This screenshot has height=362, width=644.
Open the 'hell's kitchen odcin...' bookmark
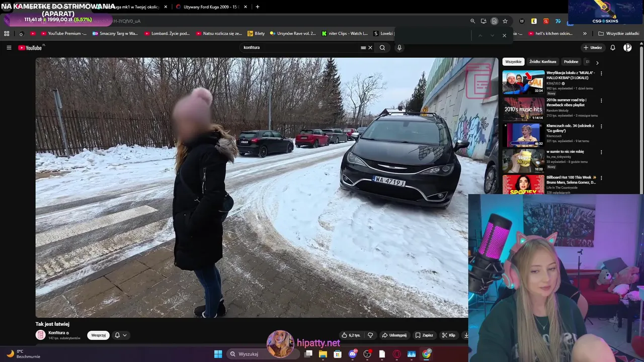tap(550, 34)
